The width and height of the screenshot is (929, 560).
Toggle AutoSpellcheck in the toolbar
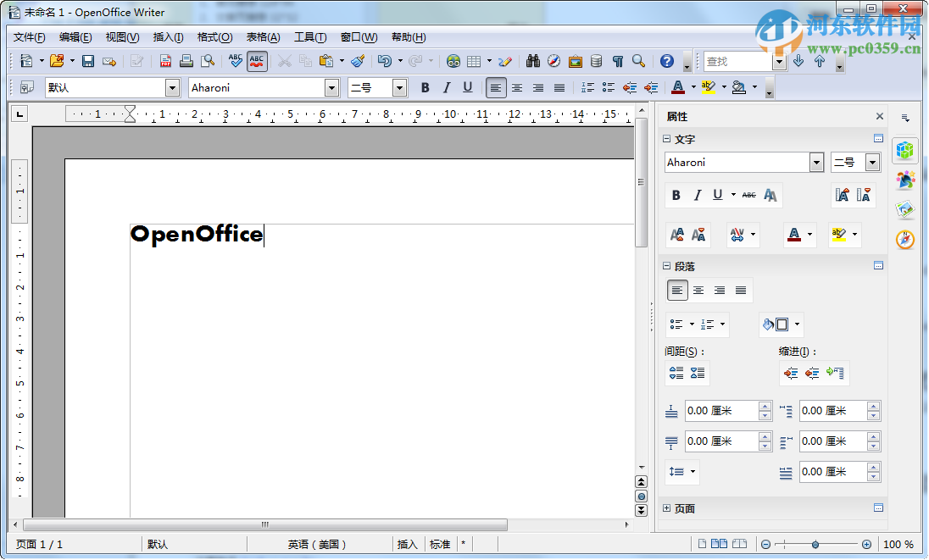pos(256,61)
